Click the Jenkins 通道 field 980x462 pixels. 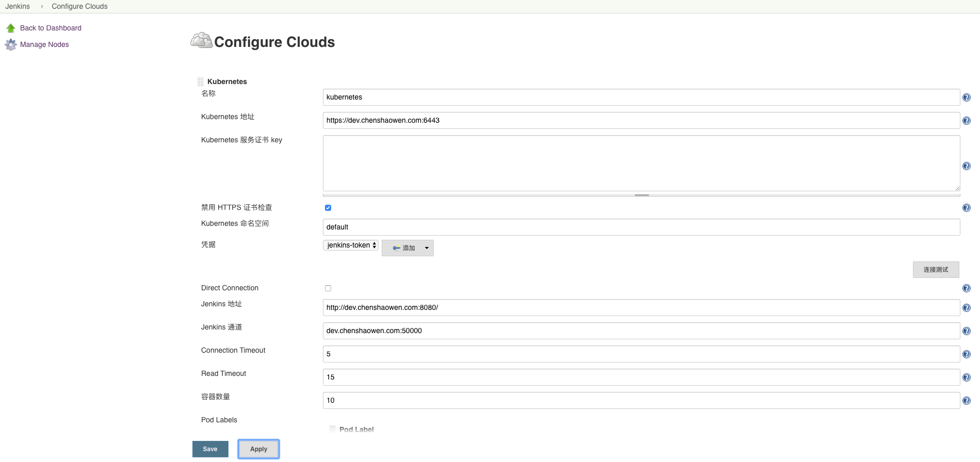641,331
